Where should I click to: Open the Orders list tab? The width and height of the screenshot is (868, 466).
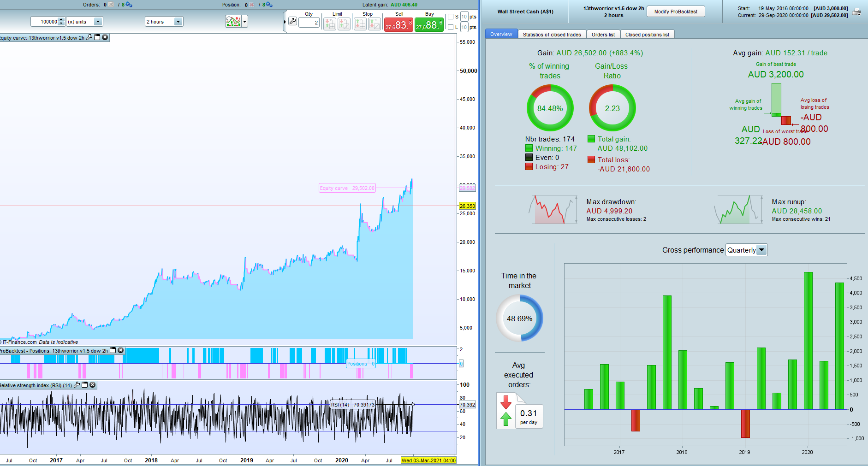tap(603, 35)
